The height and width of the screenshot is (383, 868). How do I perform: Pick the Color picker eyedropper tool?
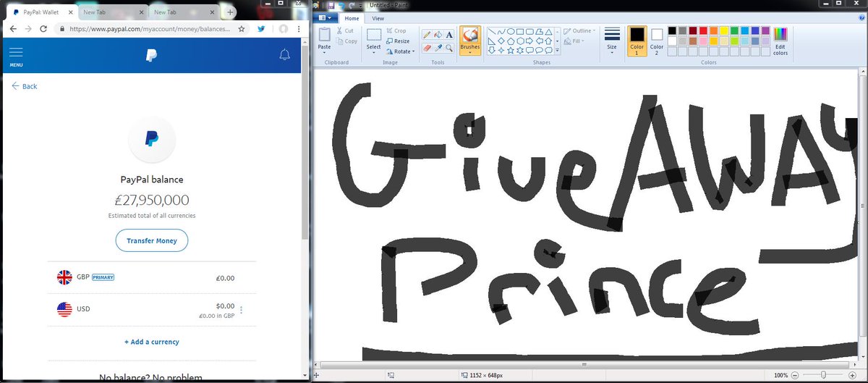[x=438, y=48]
